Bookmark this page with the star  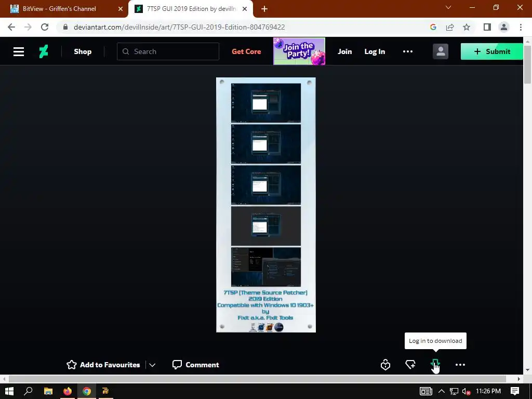(x=467, y=27)
